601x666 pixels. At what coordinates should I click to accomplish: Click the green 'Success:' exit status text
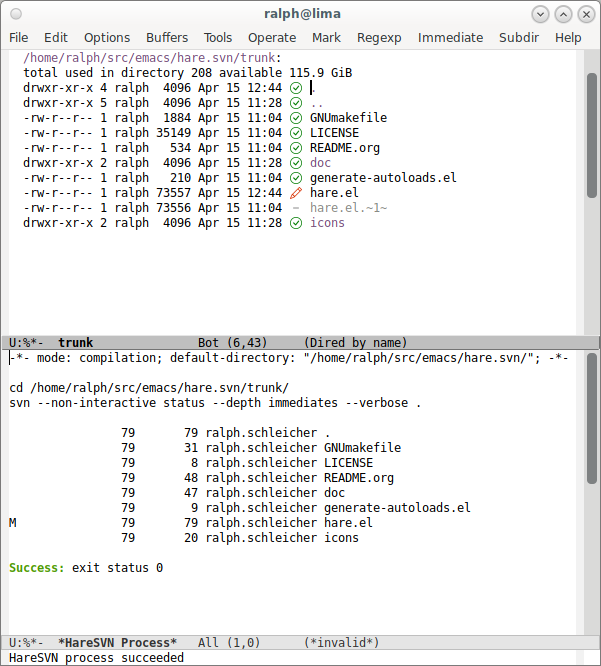37,568
